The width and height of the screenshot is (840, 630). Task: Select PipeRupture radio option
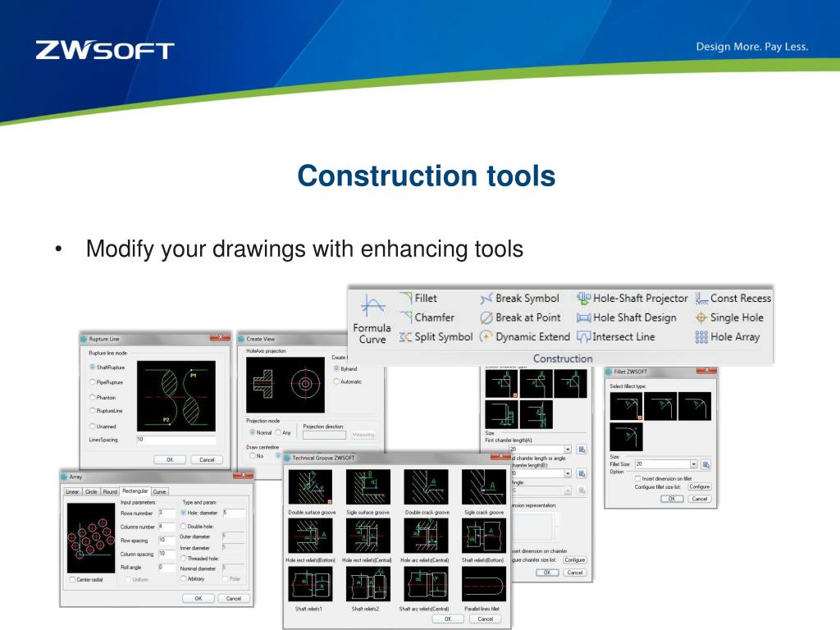pyautogui.click(x=93, y=382)
